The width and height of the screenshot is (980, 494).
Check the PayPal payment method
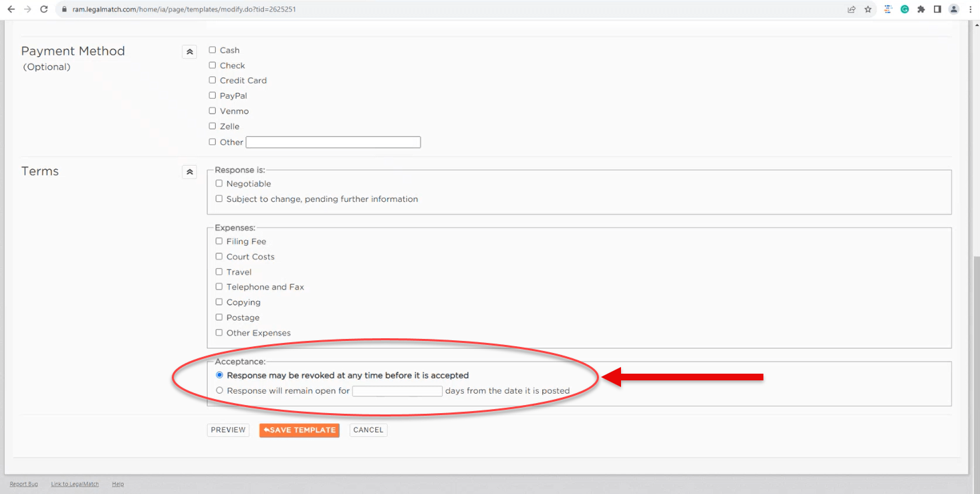[213, 96]
